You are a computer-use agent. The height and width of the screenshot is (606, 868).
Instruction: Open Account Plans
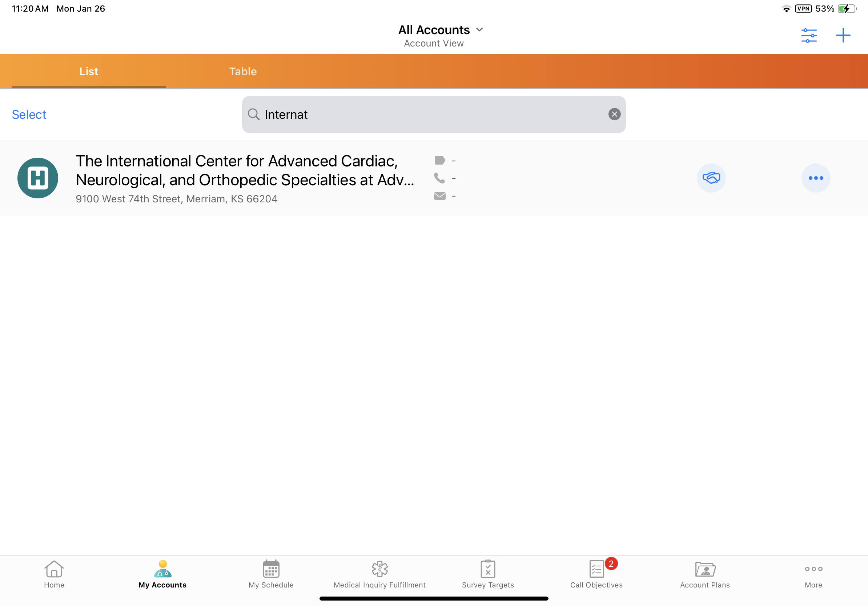[x=705, y=574]
